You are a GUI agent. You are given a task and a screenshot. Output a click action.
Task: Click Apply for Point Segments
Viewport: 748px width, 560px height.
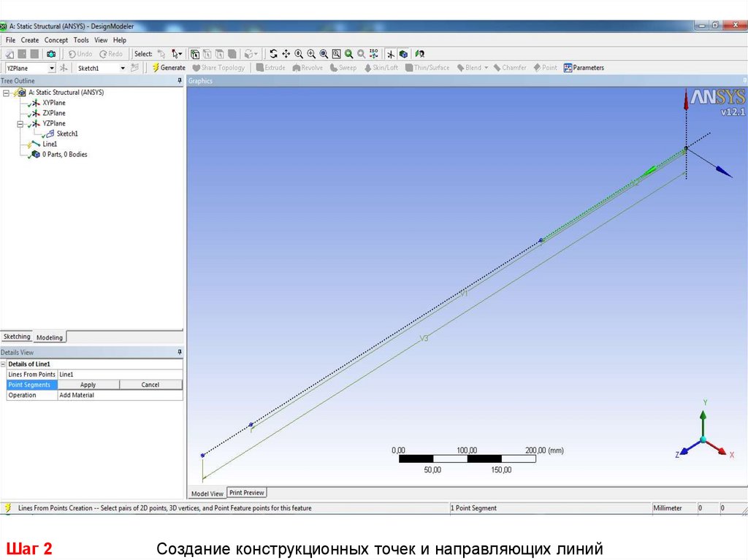[x=88, y=385]
